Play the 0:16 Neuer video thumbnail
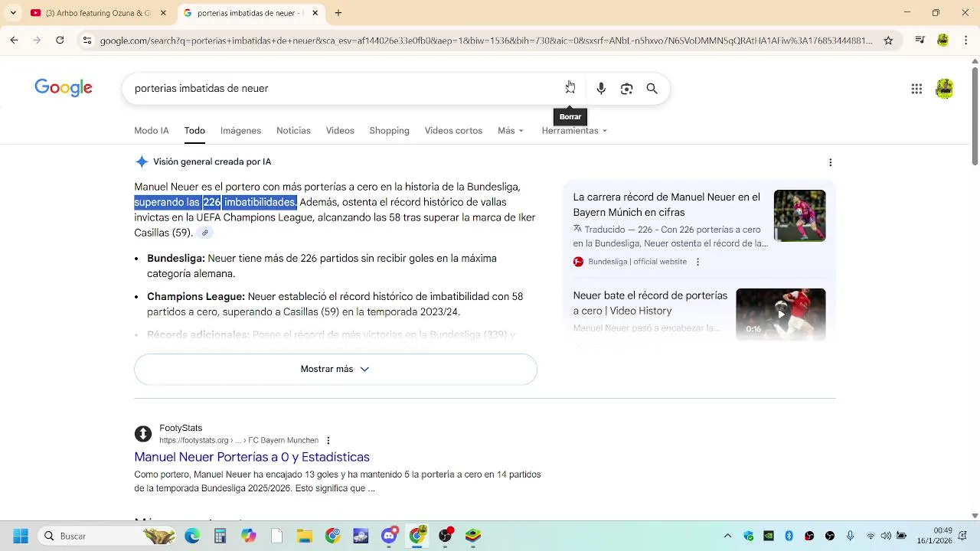The height and width of the screenshot is (551, 980). click(780, 315)
